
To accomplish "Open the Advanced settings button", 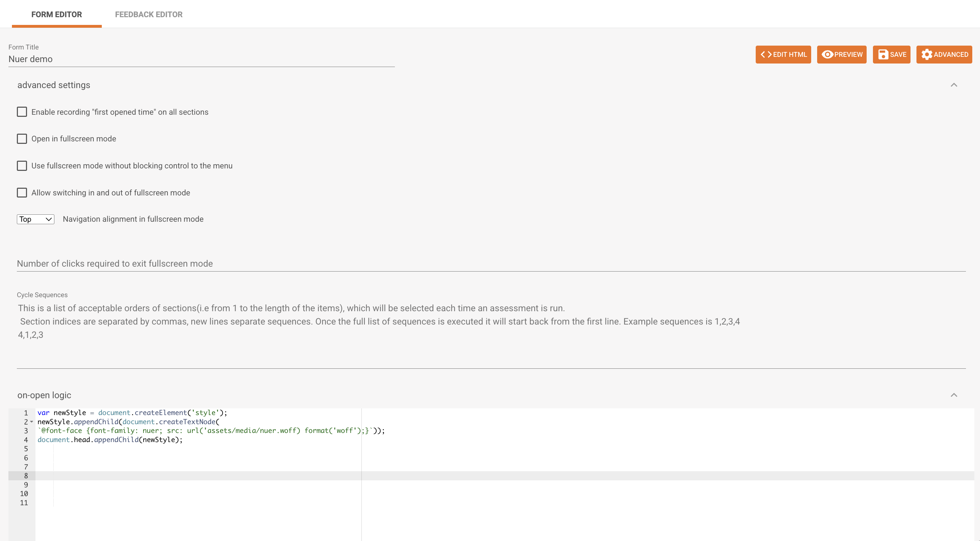I will (x=944, y=54).
